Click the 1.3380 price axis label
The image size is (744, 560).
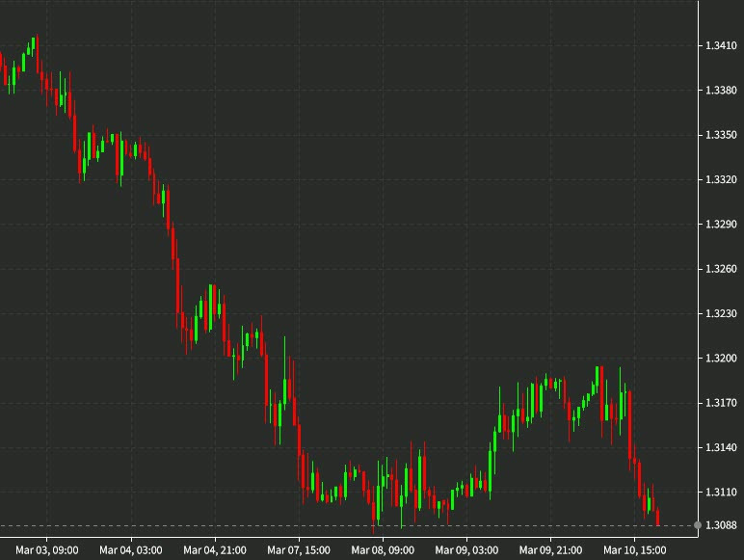(721, 91)
